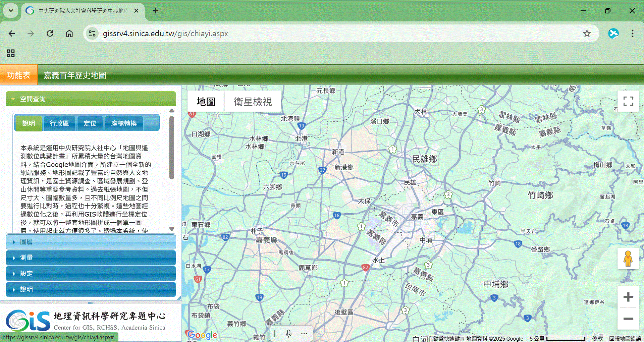Open the 功能表 menu button
This screenshot has width=644, height=342.
point(19,75)
